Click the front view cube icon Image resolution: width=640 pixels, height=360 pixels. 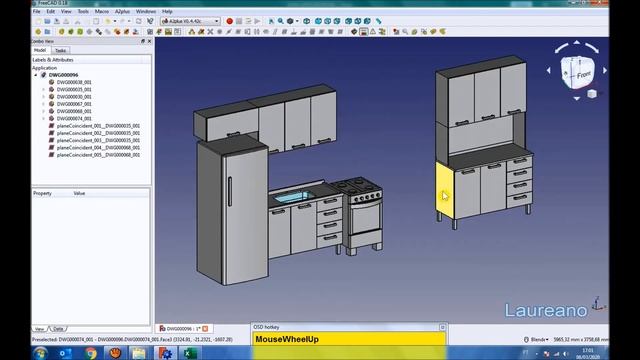click(318, 21)
